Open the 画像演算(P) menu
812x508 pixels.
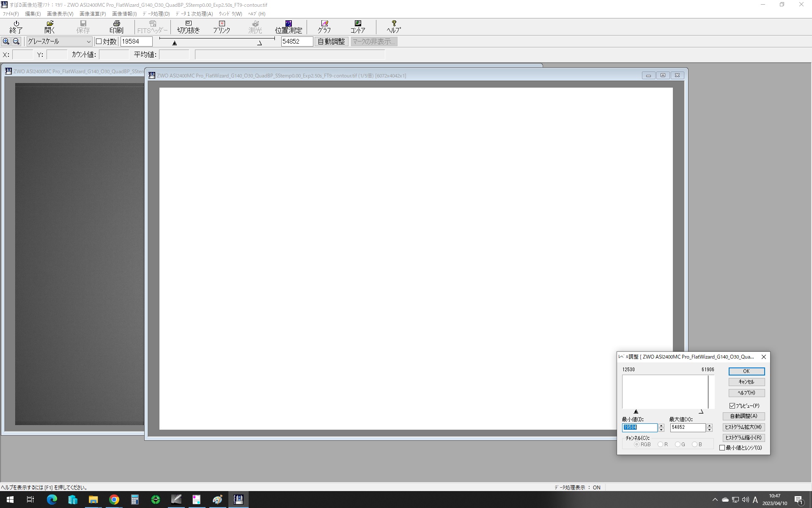tap(93, 14)
